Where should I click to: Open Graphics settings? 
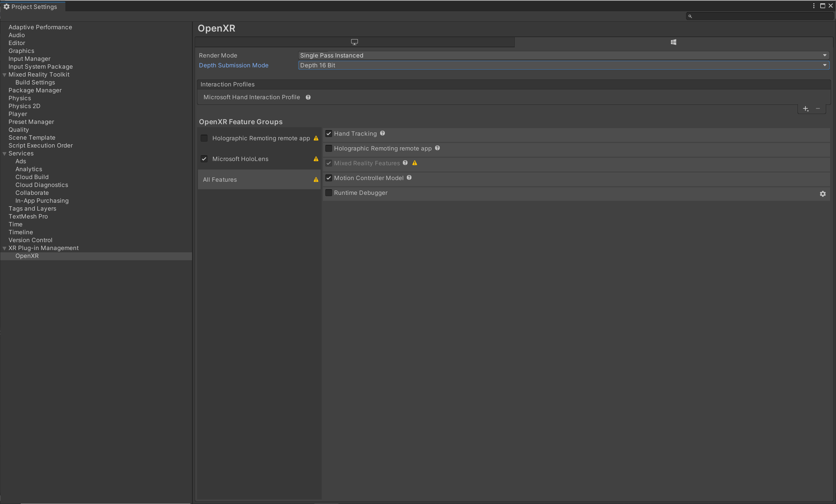click(x=21, y=51)
